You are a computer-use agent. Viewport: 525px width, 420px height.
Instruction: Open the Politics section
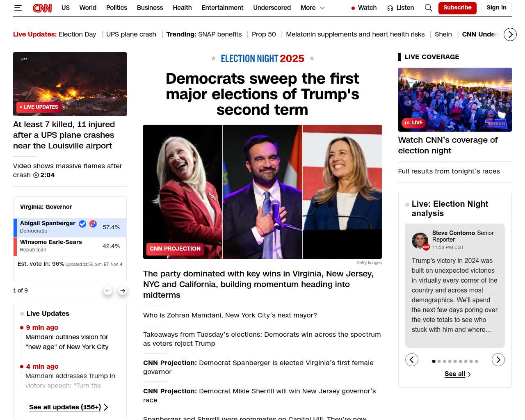pos(116,8)
